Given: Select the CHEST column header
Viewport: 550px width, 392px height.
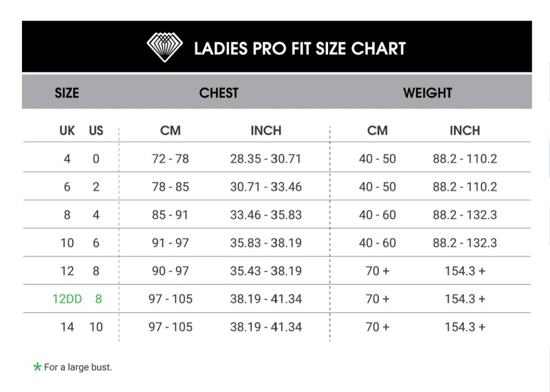Looking at the screenshot, I should pos(219,93).
